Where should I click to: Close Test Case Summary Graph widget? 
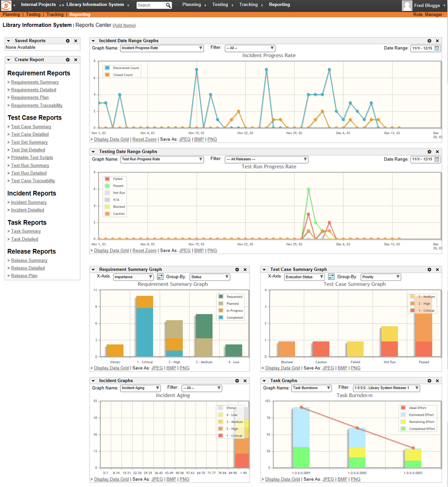[x=437, y=270]
